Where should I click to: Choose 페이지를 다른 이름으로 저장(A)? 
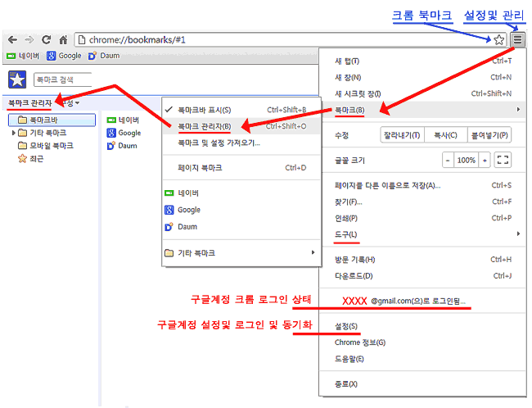pyautogui.click(x=423, y=185)
